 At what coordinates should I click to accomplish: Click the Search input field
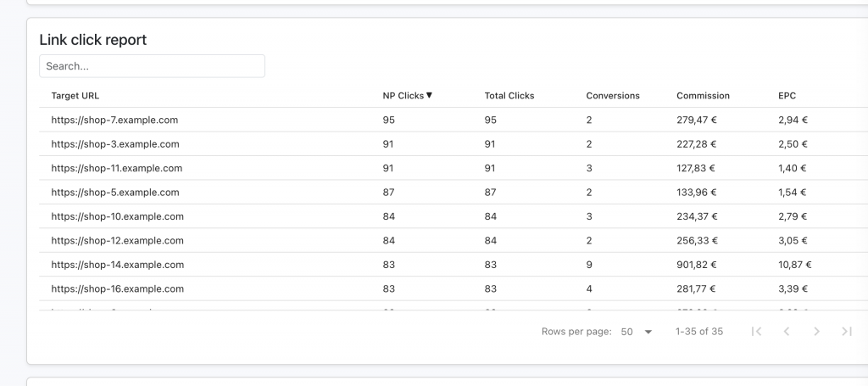152,66
